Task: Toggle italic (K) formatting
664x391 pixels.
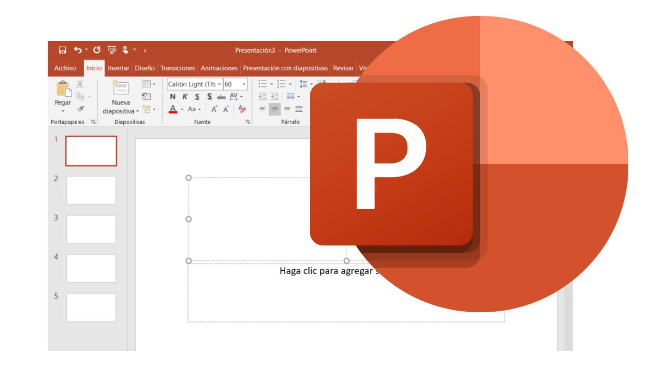Action: 185,97
